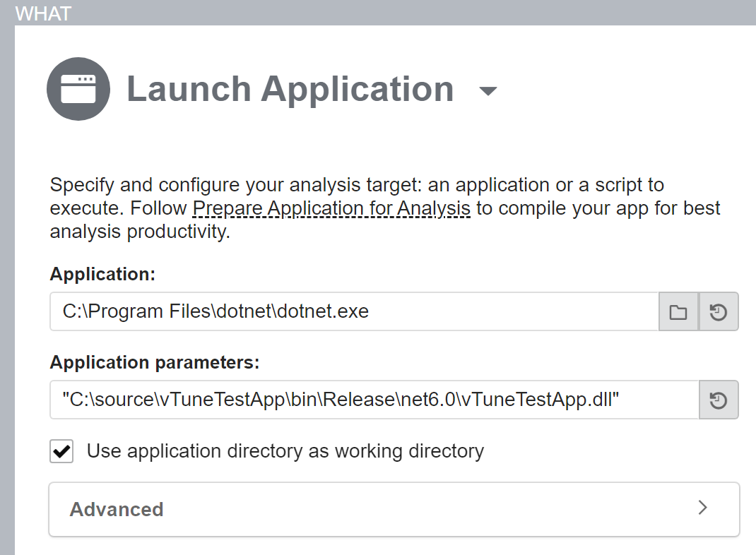Click the round Launch Application window icon
This screenshot has width=756, height=555.
(78, 90)
